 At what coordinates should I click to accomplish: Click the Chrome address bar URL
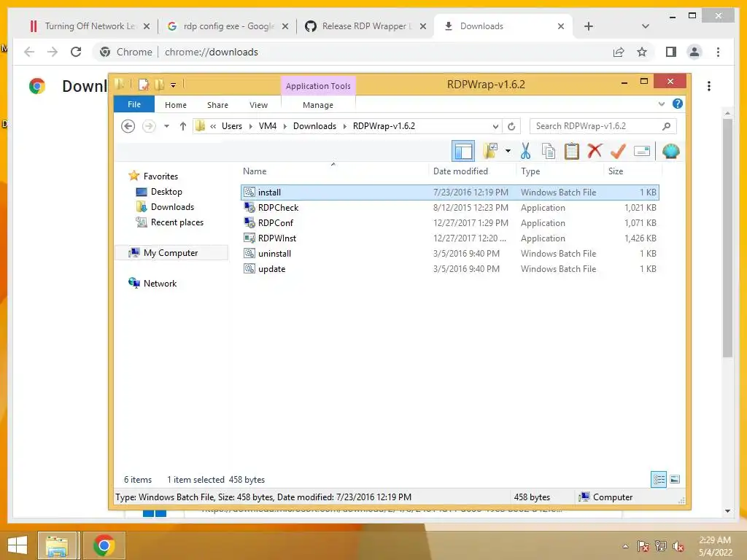pyautogui.click(x=212, y=52)
